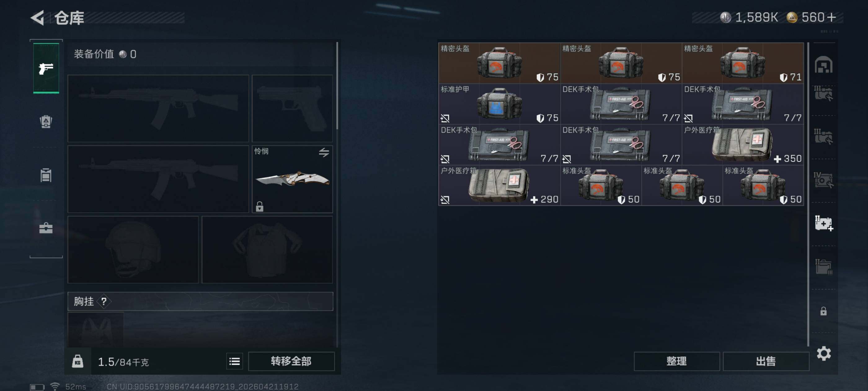This screenshot has height=391, width=868.
Task: Open warehouse settings gear icon
Action: point(824,353)
